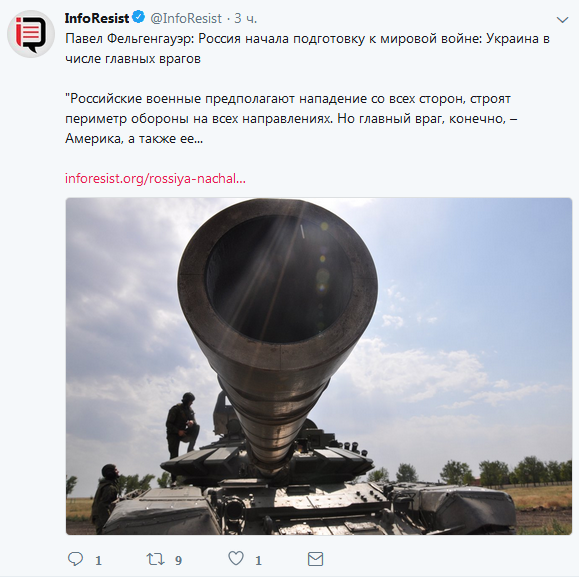Open the @InfoResist handle link
579x579 pixels.
pyautogui.click(x=186, y=18)
